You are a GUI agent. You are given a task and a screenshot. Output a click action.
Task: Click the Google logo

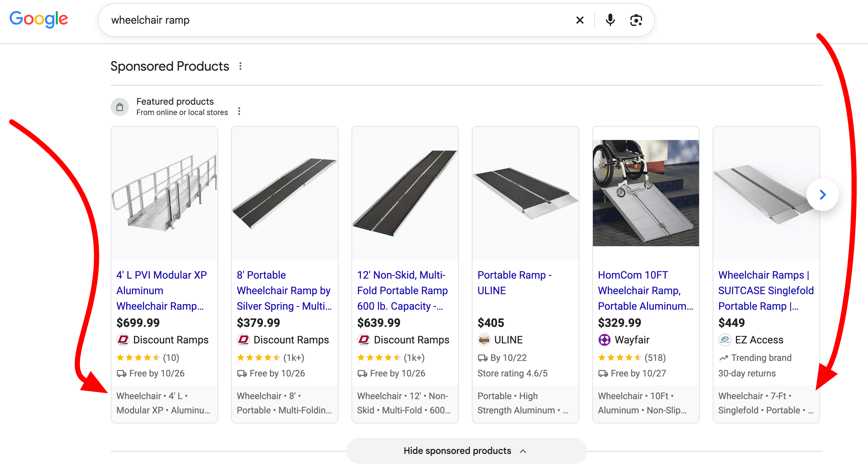click(x=39, y=19)
